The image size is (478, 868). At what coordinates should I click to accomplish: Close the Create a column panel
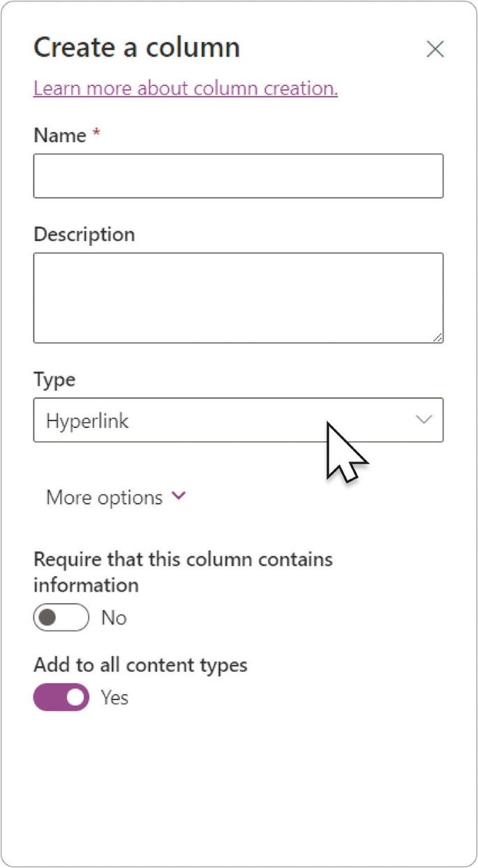[x=435, y=49]
